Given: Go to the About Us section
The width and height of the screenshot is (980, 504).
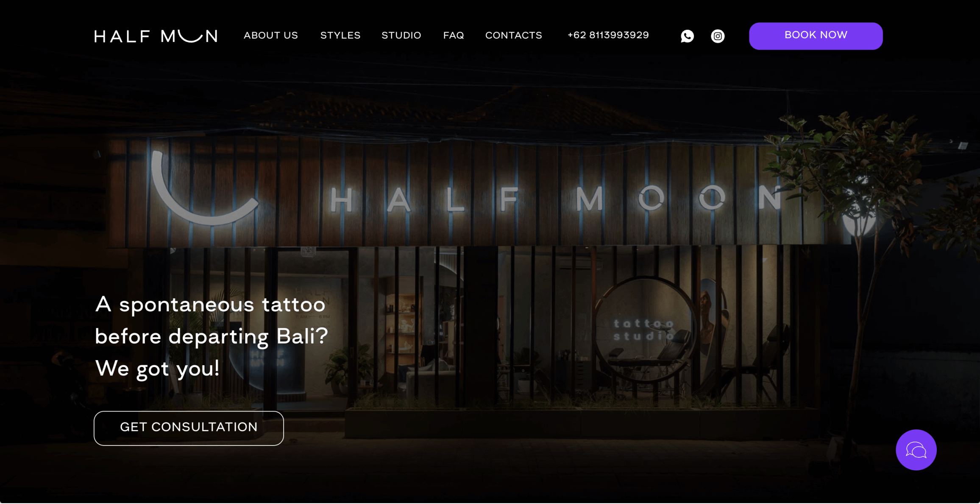Looking at the screenshot, I should pos(270,36).
